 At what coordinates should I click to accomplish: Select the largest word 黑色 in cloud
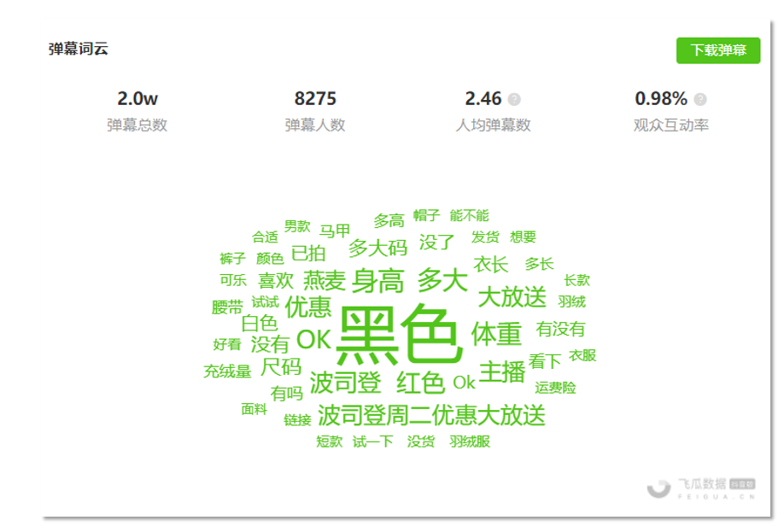pyautogui.click(x=399, y=334)
